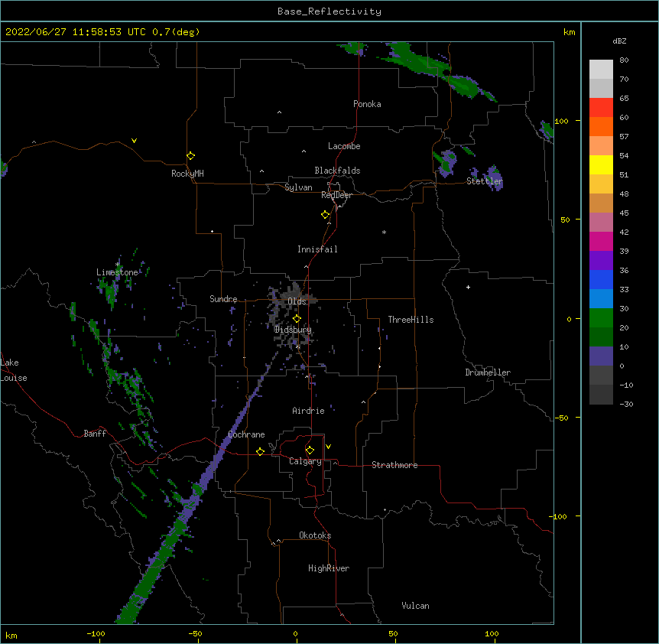Viewport: 659px width, 644px height.
Task: Pick the red 60-65 dBZ legend band
Action: (x=601, y=108)
